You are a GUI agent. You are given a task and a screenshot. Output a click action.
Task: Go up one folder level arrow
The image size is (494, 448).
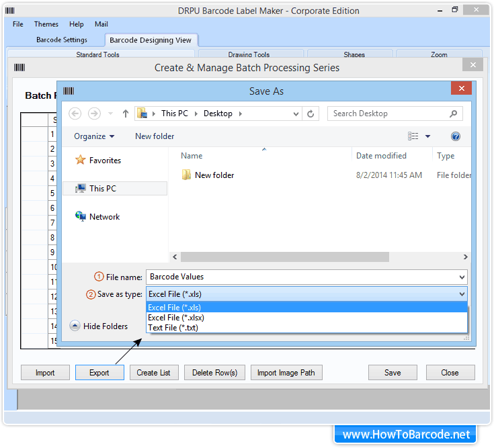click(126, 114)
